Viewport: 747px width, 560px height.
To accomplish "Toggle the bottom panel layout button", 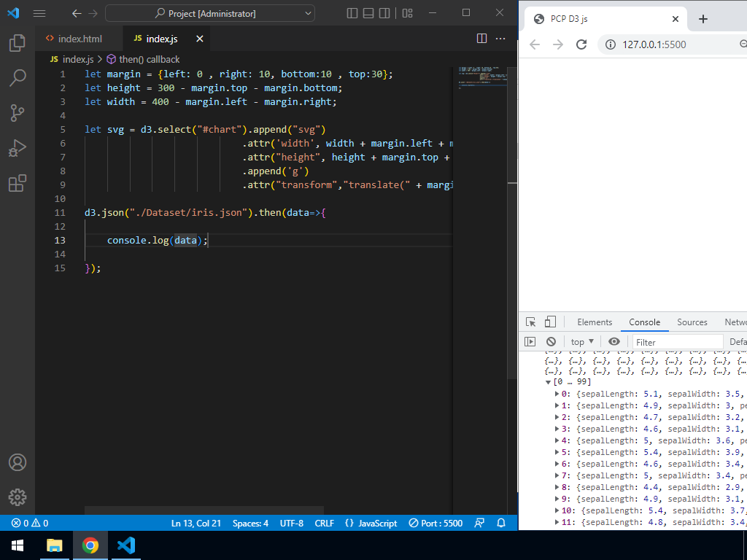I will pyautogui.click(x=370, y=13).
